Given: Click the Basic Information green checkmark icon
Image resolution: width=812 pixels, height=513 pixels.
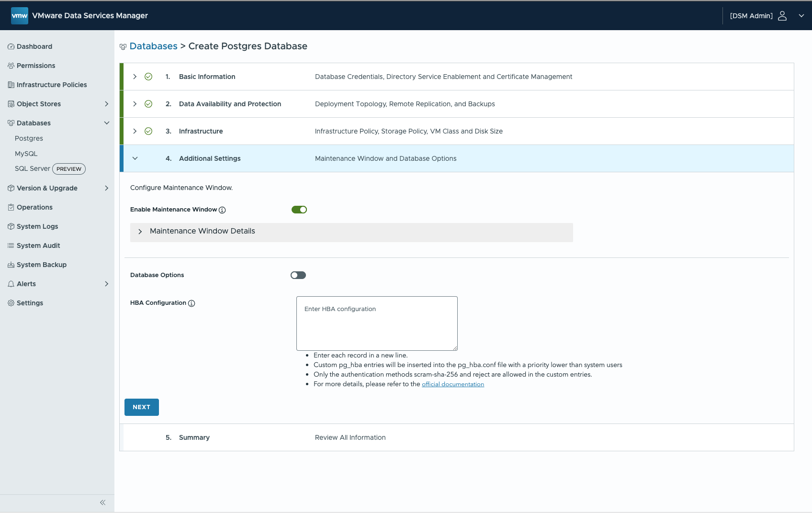Looking at the screenshot, I should click(x=148, y=77).
